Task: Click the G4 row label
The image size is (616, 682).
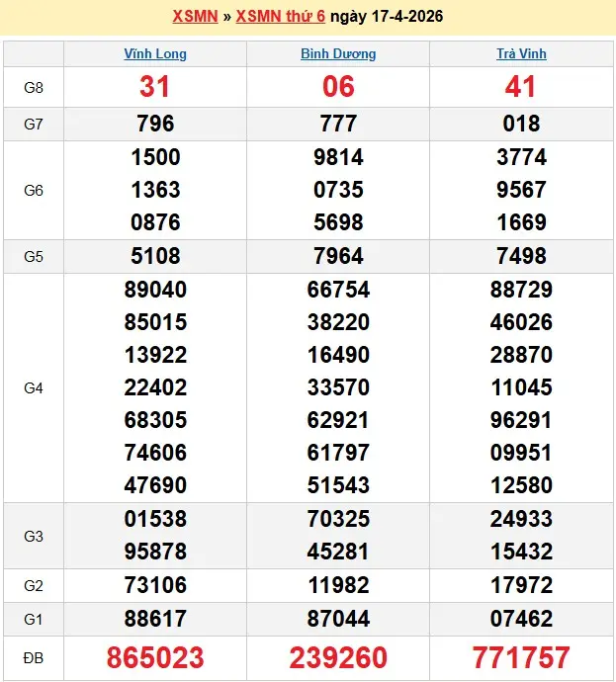Action: click(34, 388)
